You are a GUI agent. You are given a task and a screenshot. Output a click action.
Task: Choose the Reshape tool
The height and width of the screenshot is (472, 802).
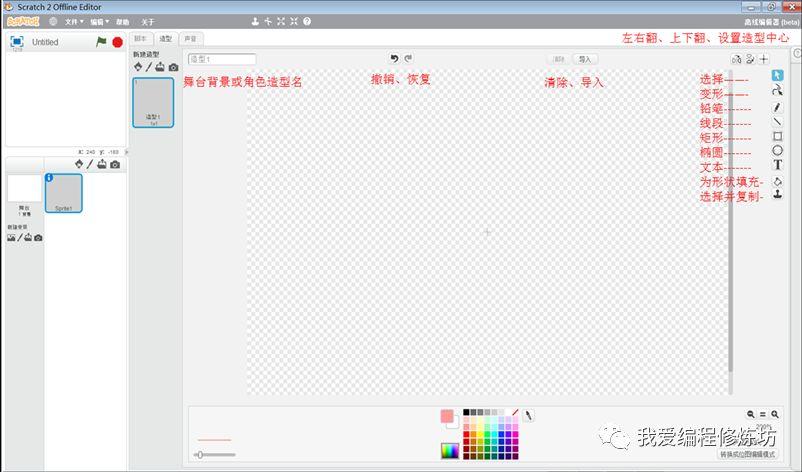coord(777,91)
